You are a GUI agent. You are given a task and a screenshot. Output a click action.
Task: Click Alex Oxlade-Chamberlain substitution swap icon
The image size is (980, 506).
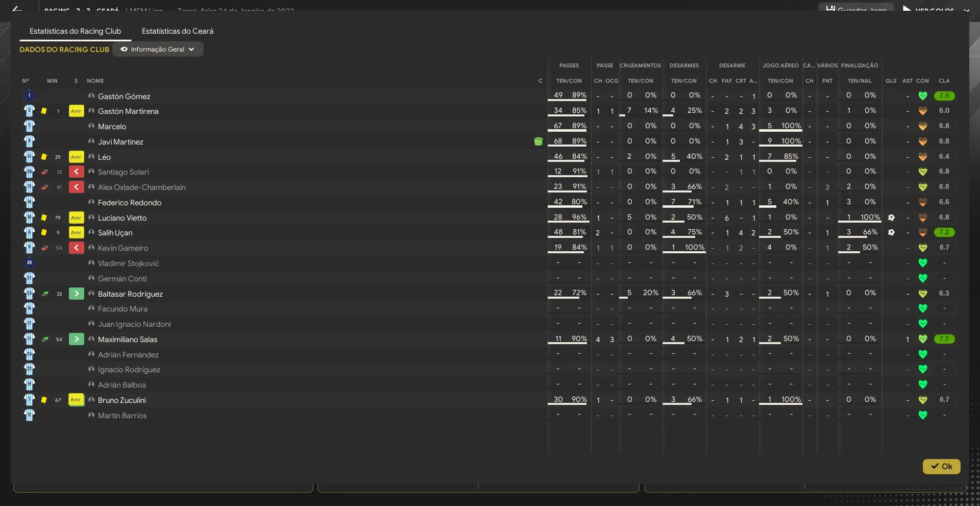[x=45, y=187]
